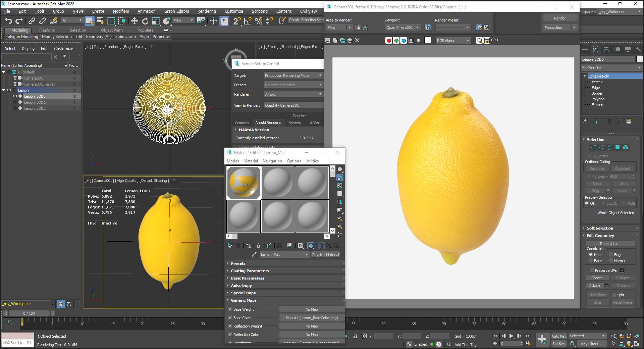Toggle the Percent Snap icon

pos(259,21)
